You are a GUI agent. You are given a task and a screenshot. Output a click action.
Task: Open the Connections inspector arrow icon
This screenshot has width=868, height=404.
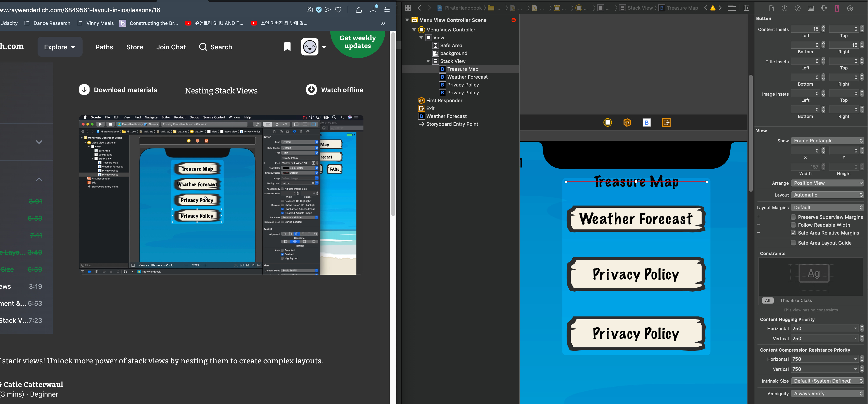(850, 9)
